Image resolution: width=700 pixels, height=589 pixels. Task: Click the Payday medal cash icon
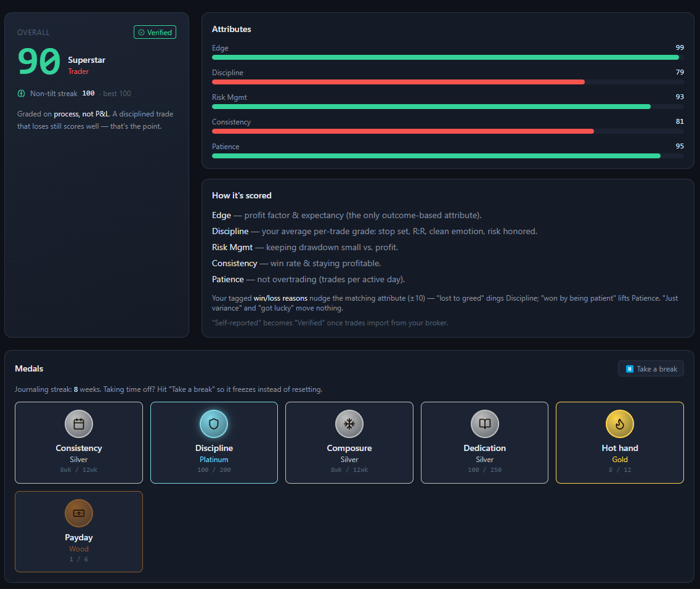[79, 513]
